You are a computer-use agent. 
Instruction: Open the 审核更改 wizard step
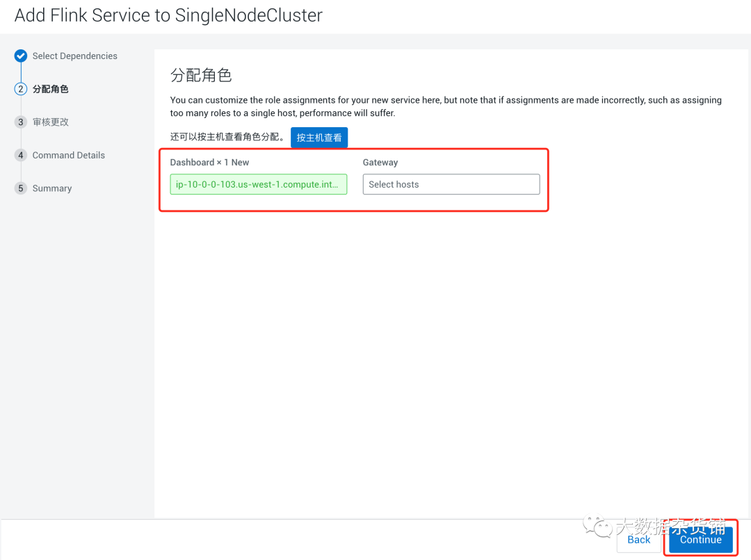[x=51, y=122]
